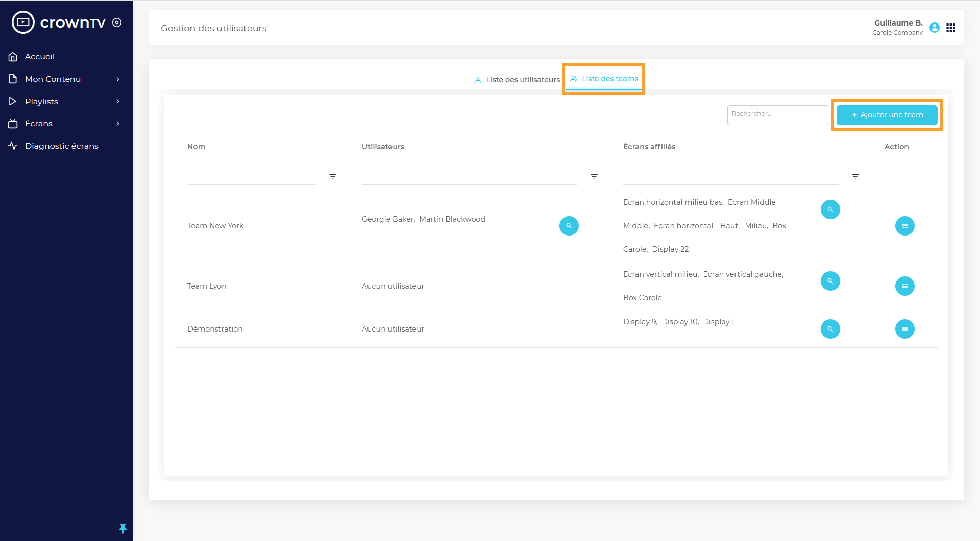
Task: Click the Gestion des utilisateurs page title
Action: [214, 28]
